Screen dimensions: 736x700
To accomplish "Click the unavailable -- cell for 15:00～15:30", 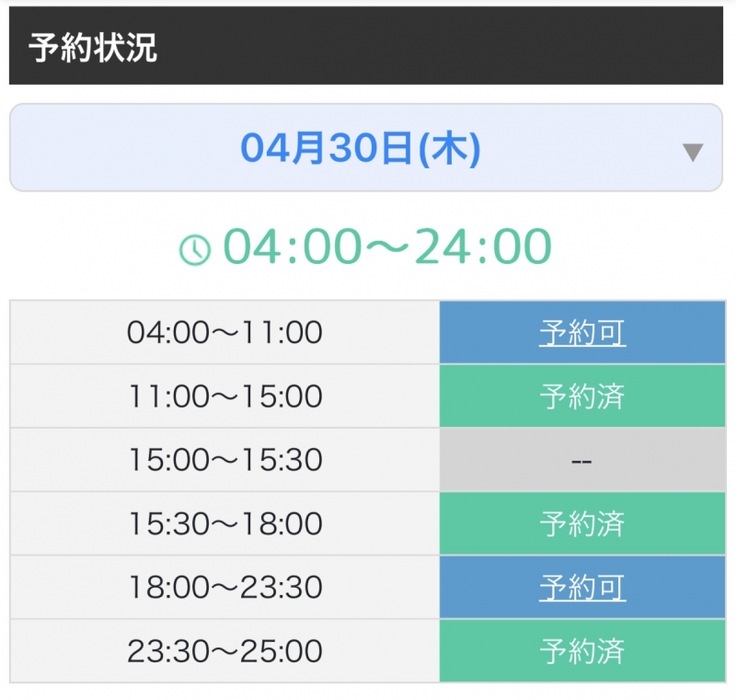I will tap(581, 460).
